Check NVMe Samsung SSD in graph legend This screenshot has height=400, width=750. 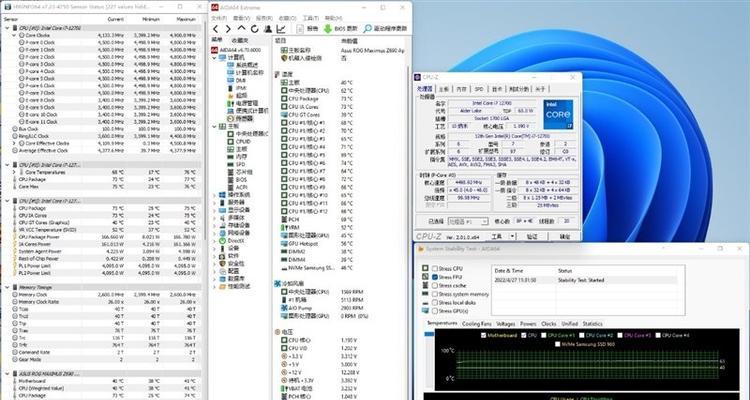(x=557, y=344)
